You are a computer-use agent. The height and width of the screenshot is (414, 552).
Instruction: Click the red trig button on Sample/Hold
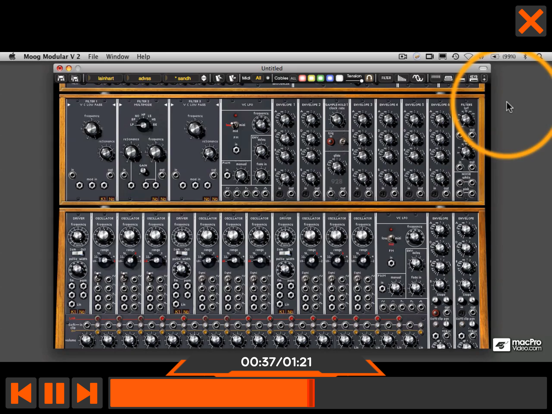(x=331, y=142)
